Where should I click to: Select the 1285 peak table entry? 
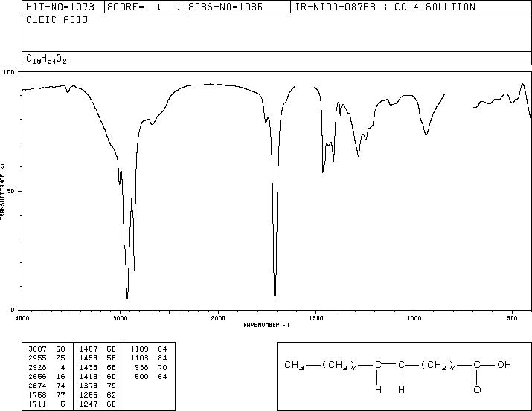(x=97, y=395)
